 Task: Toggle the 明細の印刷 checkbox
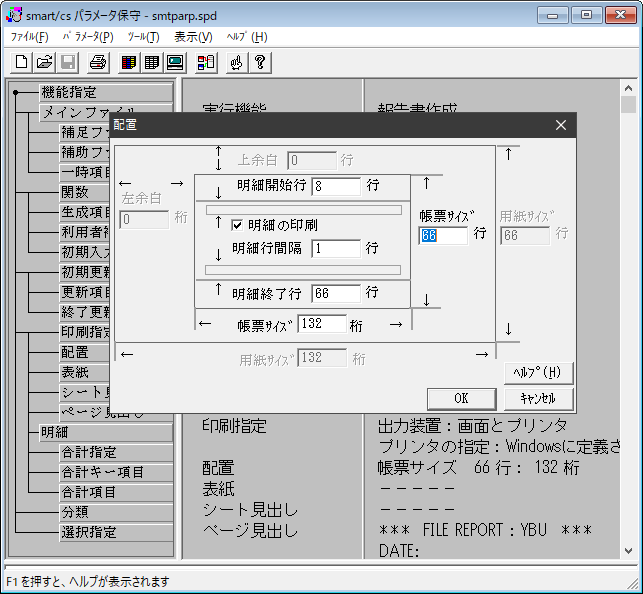(x=238, y=225)
